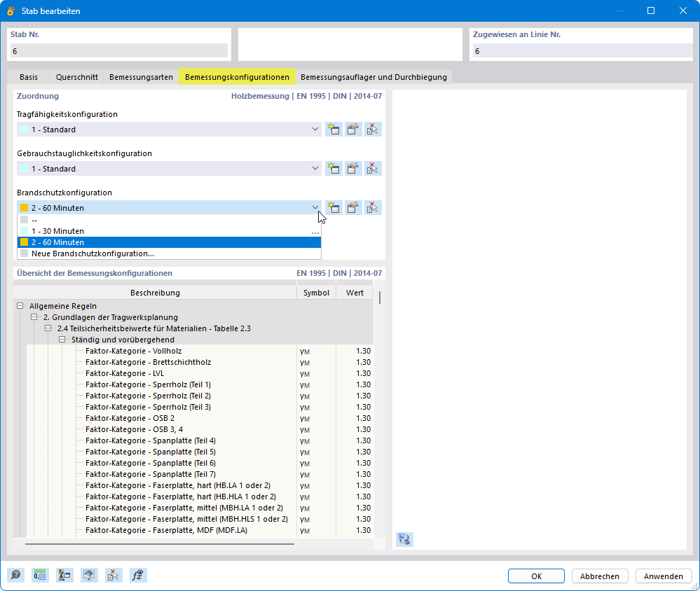Create new Brandschutzkonfiguration icon
700x591 pixels.
pyautogui.click(x=334, y=208)
